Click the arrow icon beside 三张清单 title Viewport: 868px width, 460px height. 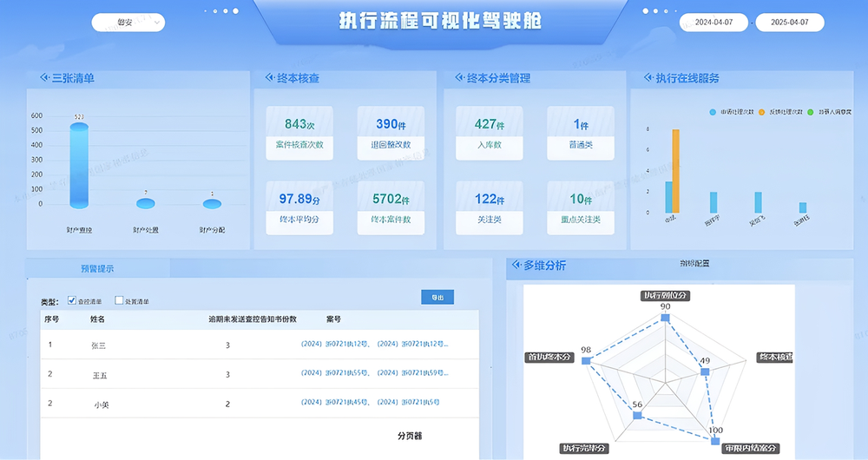(44, 77)
